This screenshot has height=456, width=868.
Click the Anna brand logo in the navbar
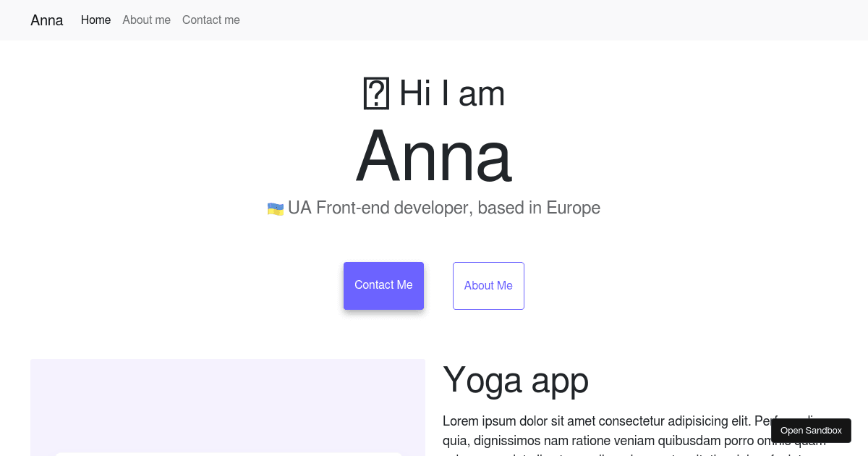point(46,20)
